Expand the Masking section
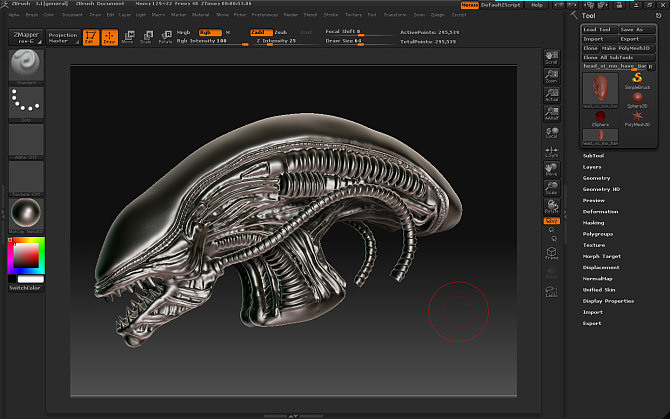Viewport: 670px width, 419px height. (594, 223)
